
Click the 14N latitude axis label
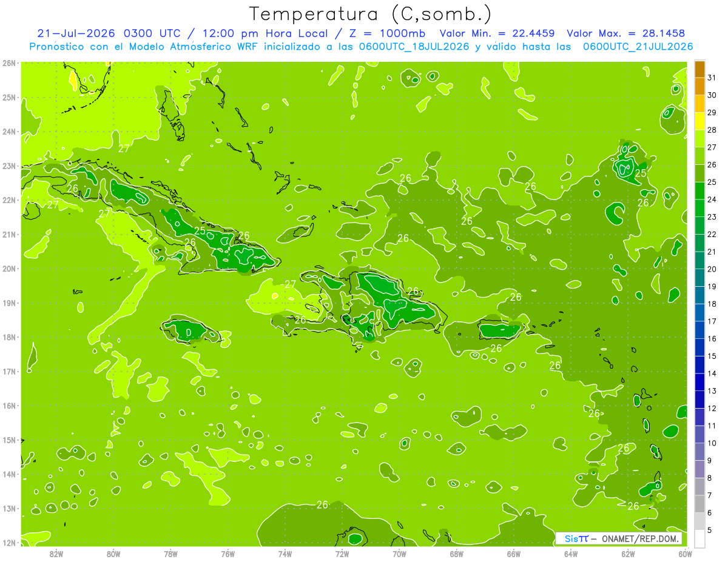(9, 474)
